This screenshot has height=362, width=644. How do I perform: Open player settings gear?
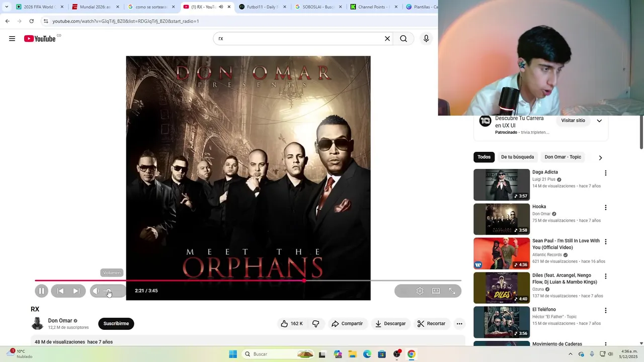pos(420,291)
